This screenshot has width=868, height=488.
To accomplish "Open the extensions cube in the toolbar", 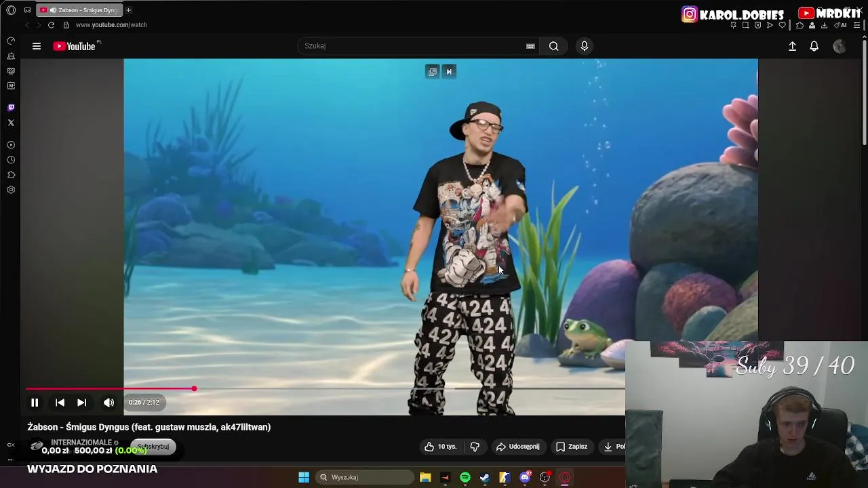I will (x=800, y=25).
